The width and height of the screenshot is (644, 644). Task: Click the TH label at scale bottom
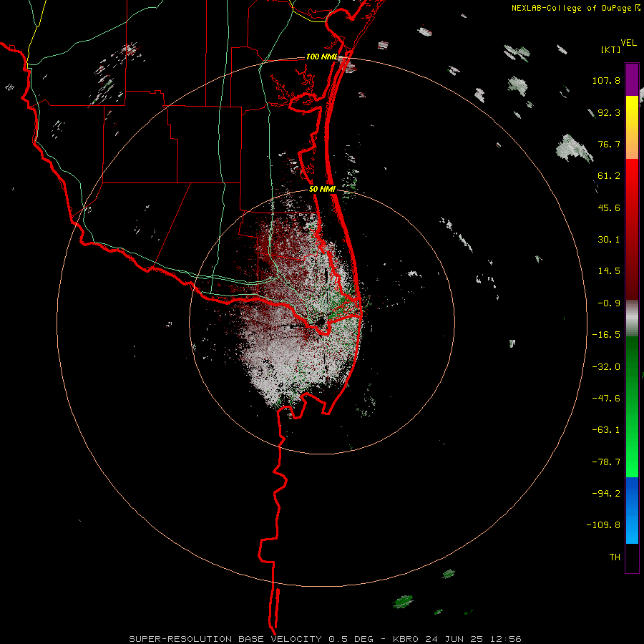click(615, 557)
